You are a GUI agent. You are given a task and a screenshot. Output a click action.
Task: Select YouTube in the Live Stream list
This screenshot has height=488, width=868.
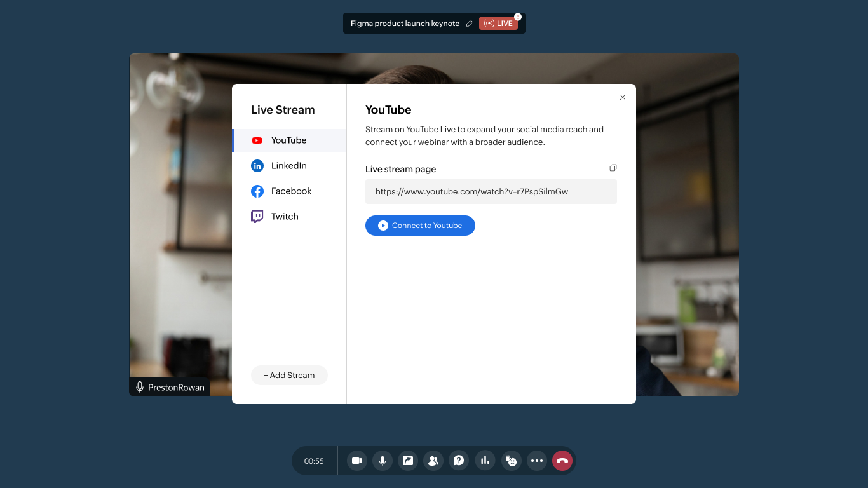point(289,140)
